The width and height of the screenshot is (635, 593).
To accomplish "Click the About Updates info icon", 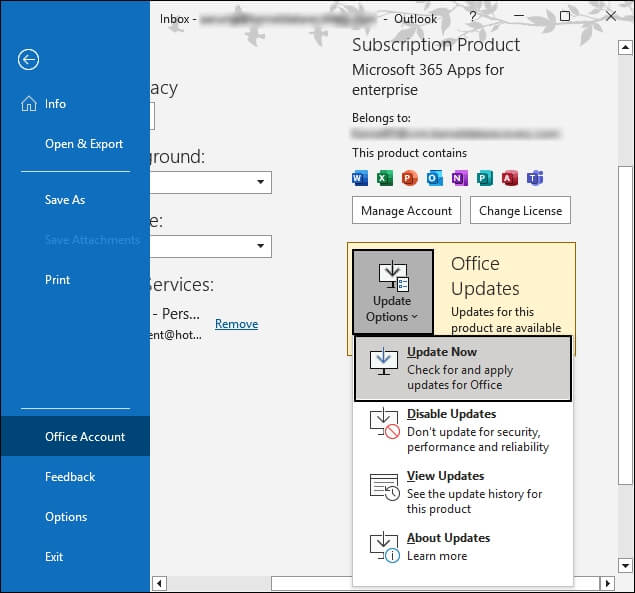I will click(385, 547).
